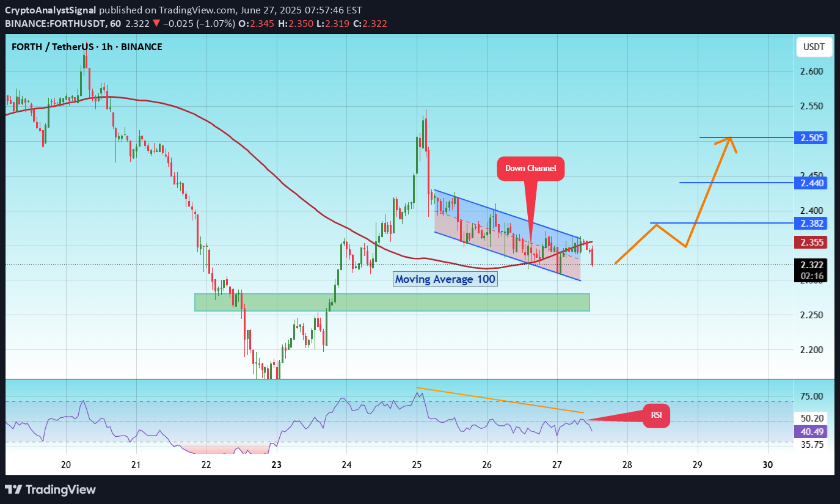This screenshot has height=504, width=840.
Task: Select the Moving Average 100 label
Action: coord(445,279)
